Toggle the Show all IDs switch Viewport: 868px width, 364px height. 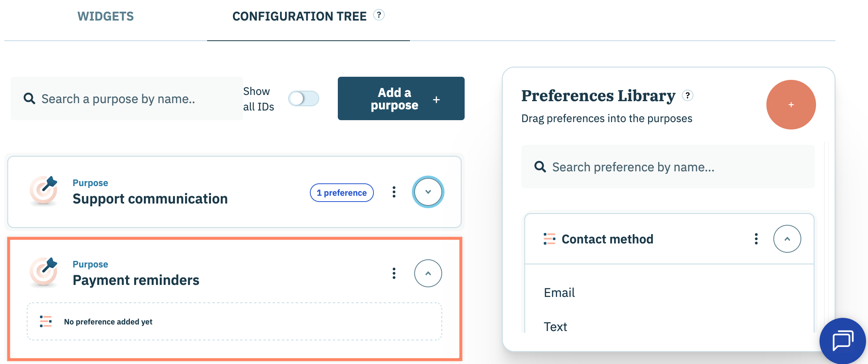tap(303, 98)
